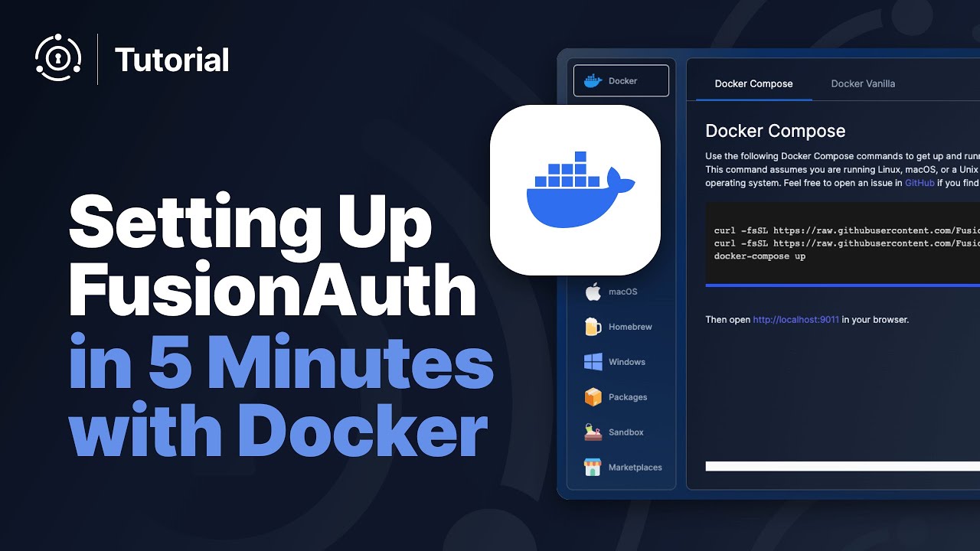Click the Tutorial label beside the logo
Viewport: 980px width, 551px height.
point(172,60)
